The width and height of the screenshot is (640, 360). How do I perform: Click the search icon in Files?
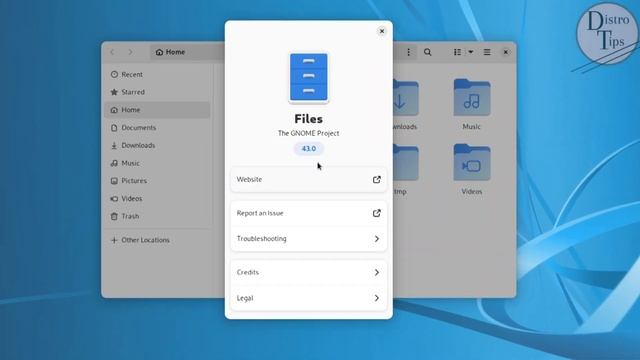pos(427,52)
